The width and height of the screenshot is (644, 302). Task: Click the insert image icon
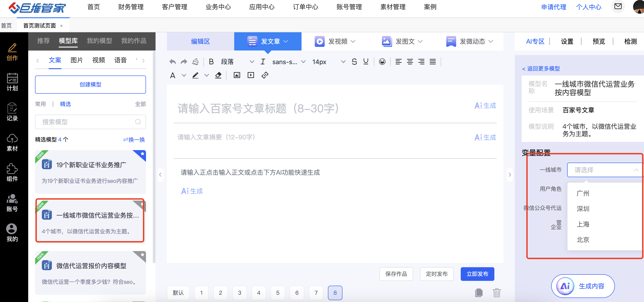[236, 75]
